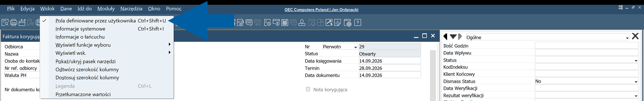Viewport: 644px width, 101px height.
Task: Open the Idź do menu
Action: (x=85, y=9)
